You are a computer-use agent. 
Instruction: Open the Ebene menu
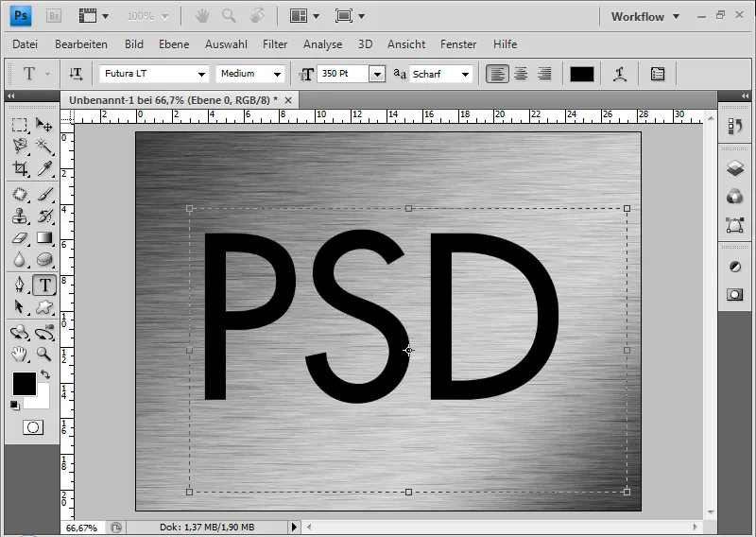pyautogui.click(x=174, y=43)
